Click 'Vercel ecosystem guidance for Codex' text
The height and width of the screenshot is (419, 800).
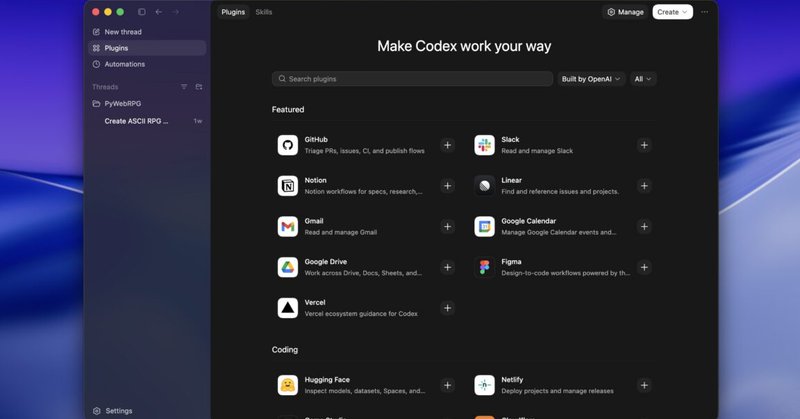361,314
